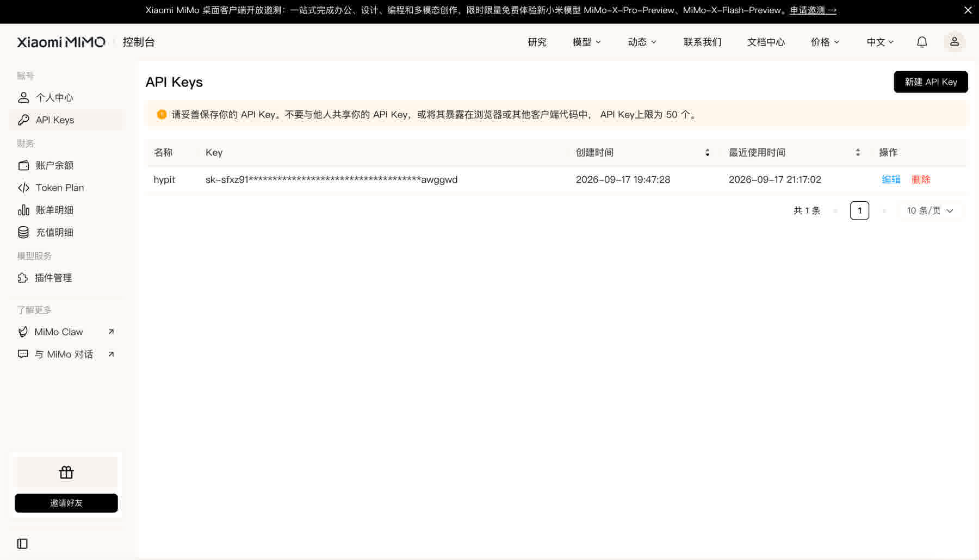
Task: Sort by 创建时间 column arrows
Action: point(707,153)
